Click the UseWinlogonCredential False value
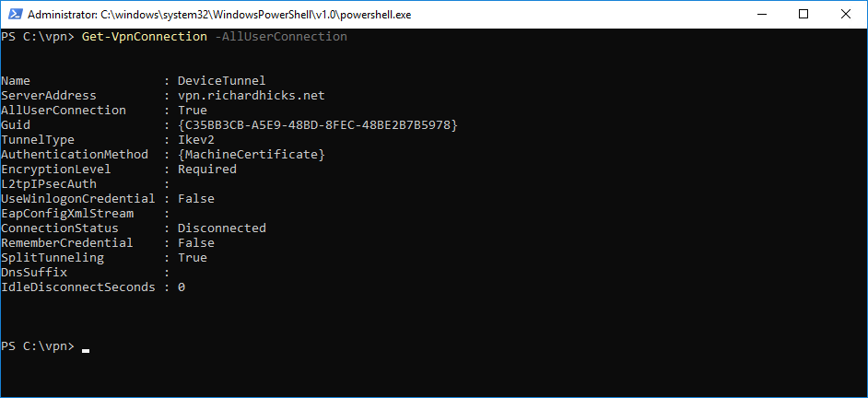This screenshot has height=398, width=868. (196, 199)
